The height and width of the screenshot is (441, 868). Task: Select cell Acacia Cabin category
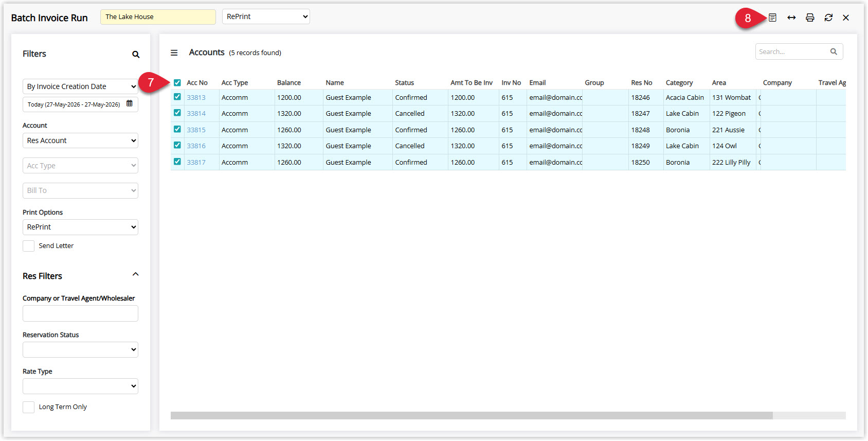(686, 97)
